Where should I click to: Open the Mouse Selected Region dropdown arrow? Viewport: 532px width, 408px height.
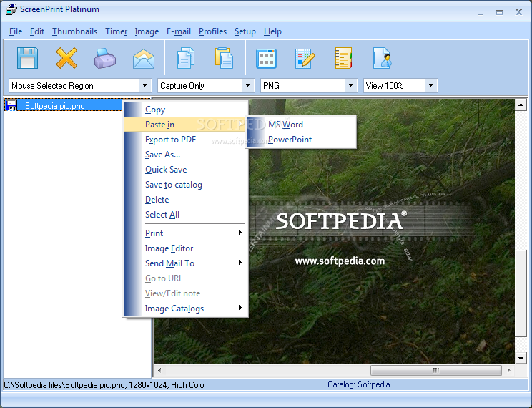coord(145,86)
